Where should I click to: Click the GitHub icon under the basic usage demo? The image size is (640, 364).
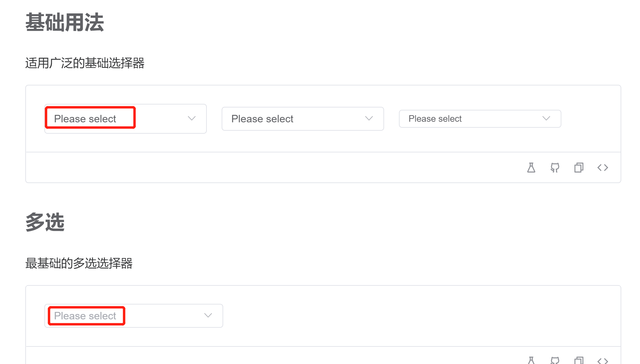555,167
